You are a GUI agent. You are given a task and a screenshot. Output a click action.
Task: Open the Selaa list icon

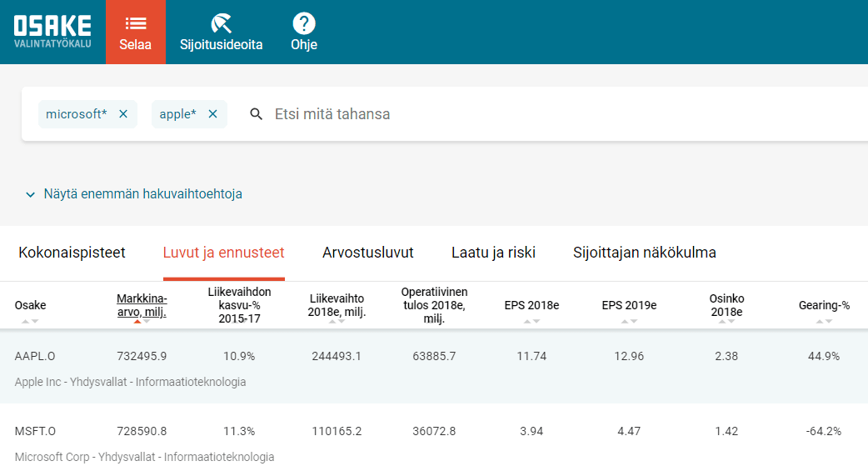(136, 23)
